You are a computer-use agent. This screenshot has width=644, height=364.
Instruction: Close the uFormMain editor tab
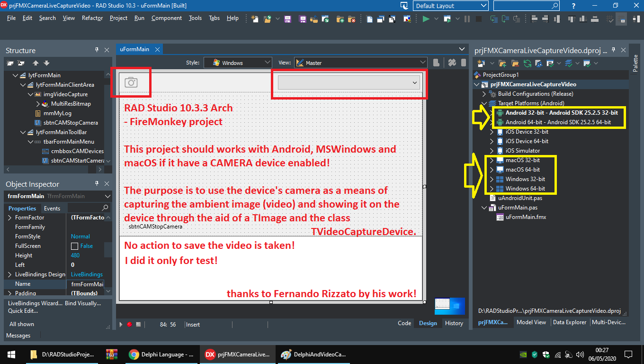(158, 49)
